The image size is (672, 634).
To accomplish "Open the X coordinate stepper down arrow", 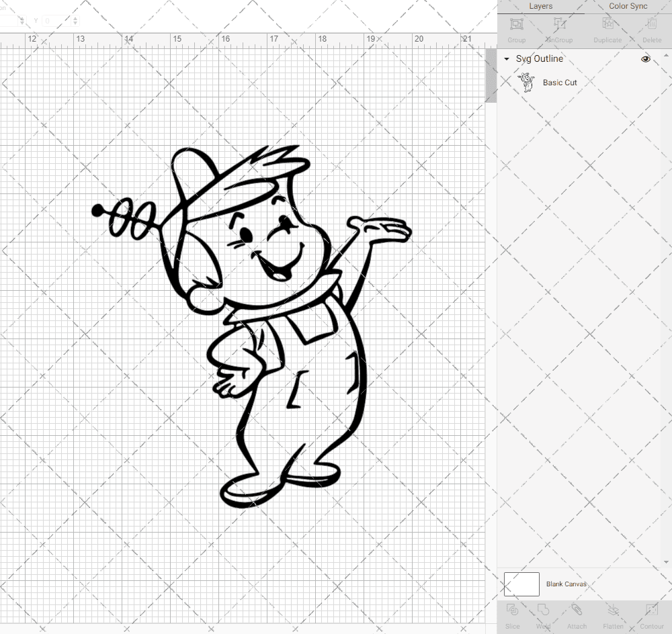I will 22,22.
